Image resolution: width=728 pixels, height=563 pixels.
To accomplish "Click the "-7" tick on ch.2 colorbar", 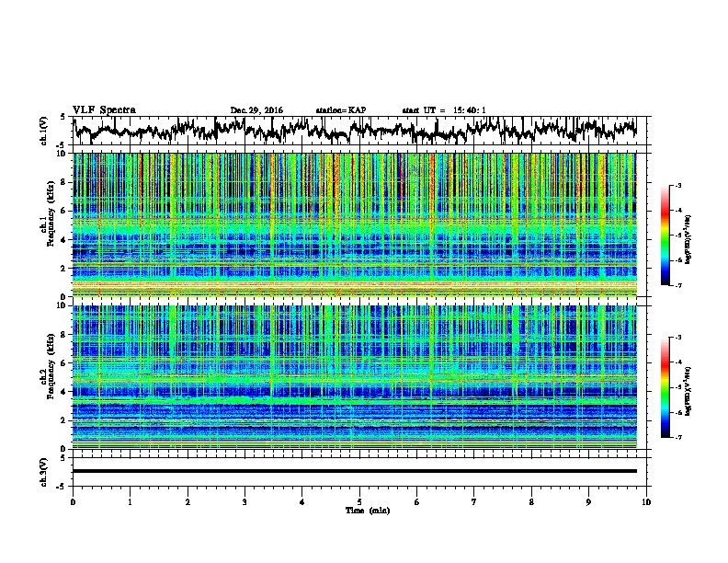I will point(678,438).
